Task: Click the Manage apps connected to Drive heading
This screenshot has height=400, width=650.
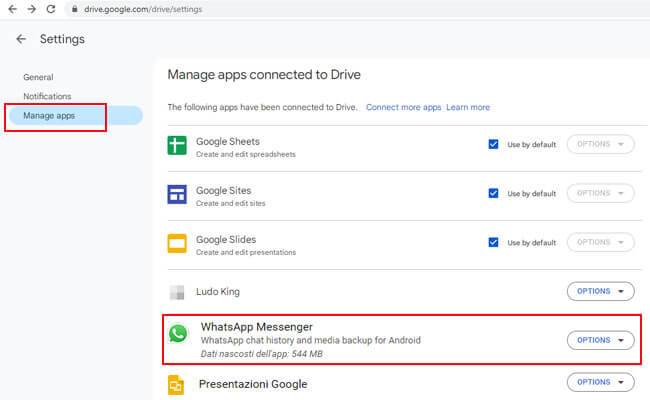Action: (264, 75)
